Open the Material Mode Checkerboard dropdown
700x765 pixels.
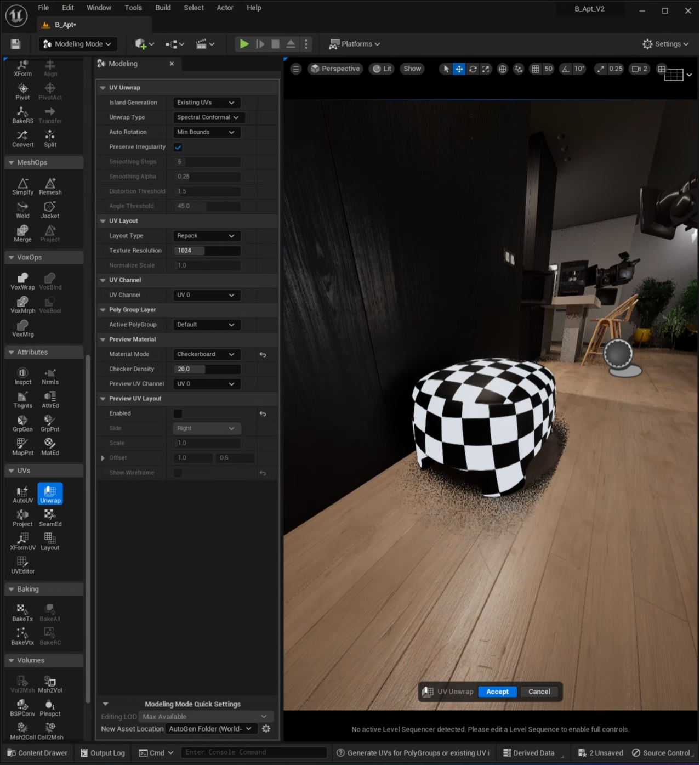point(205,354)
